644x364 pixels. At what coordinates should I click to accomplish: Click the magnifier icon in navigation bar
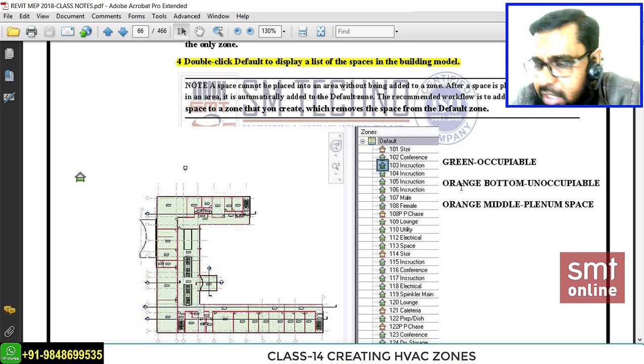click(336, 167)
